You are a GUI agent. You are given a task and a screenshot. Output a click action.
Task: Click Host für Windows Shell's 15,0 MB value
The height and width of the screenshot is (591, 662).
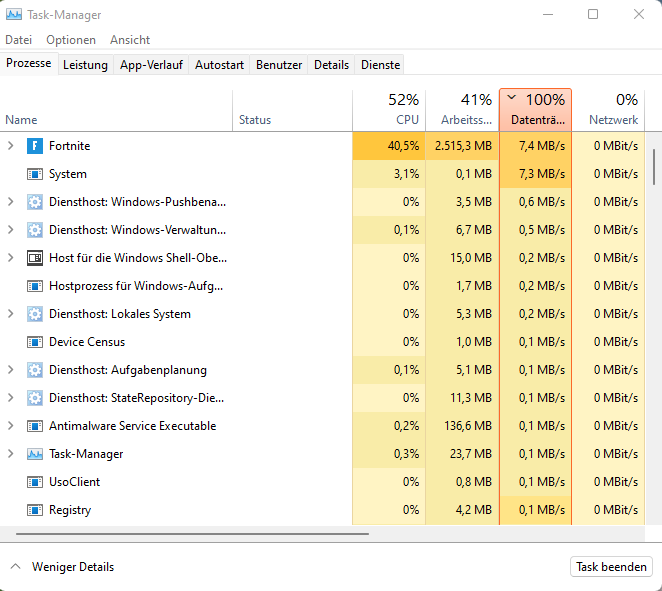471,258
